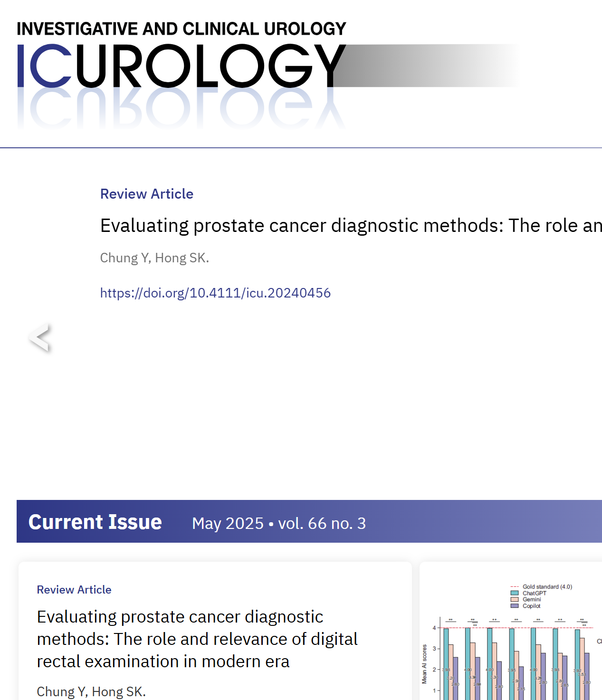Go to the previous slide with the left arrow
Viewport: 602px width, 700px height.
(x=39, y=337)
